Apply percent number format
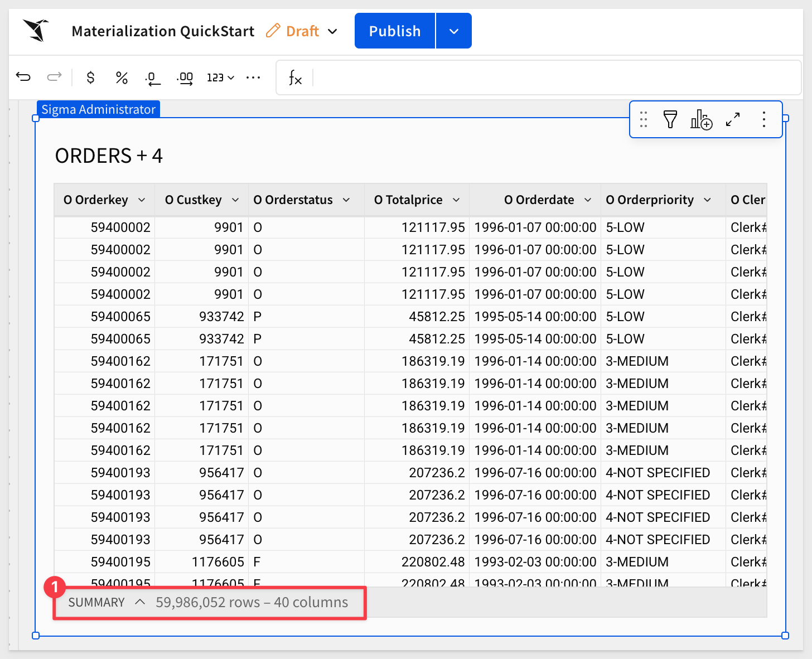The width and height of the screenshot is (812, 659). click(x=122, y=77)
